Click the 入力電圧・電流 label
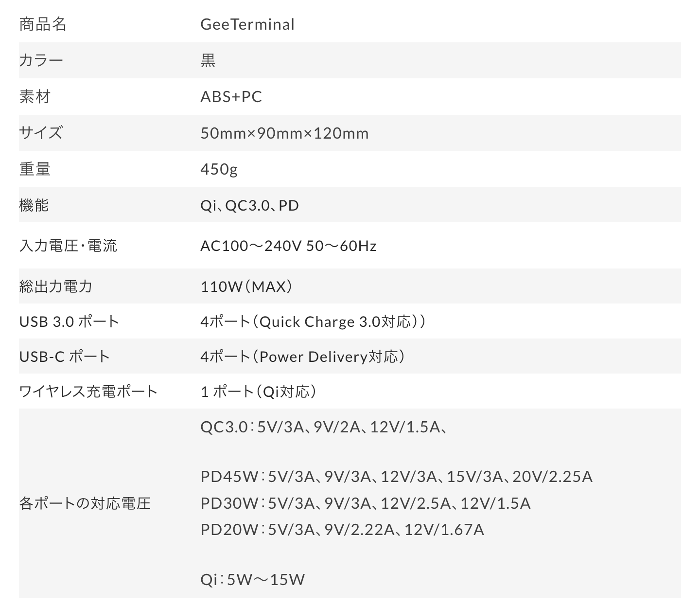Screen dimensions: 700x607 coord(68,246)
